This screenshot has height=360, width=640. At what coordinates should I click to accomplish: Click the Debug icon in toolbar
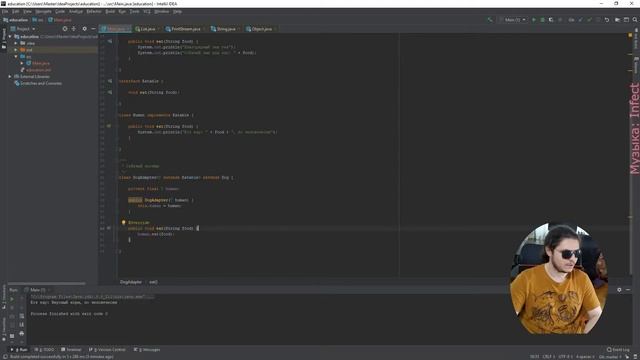pos(542,20)
